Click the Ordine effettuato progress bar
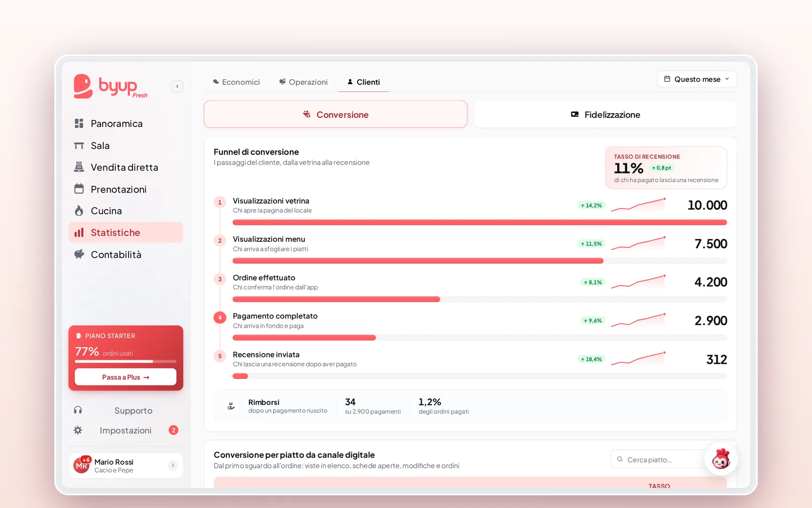This screenshot has height=508, width=812. point(480,299)
